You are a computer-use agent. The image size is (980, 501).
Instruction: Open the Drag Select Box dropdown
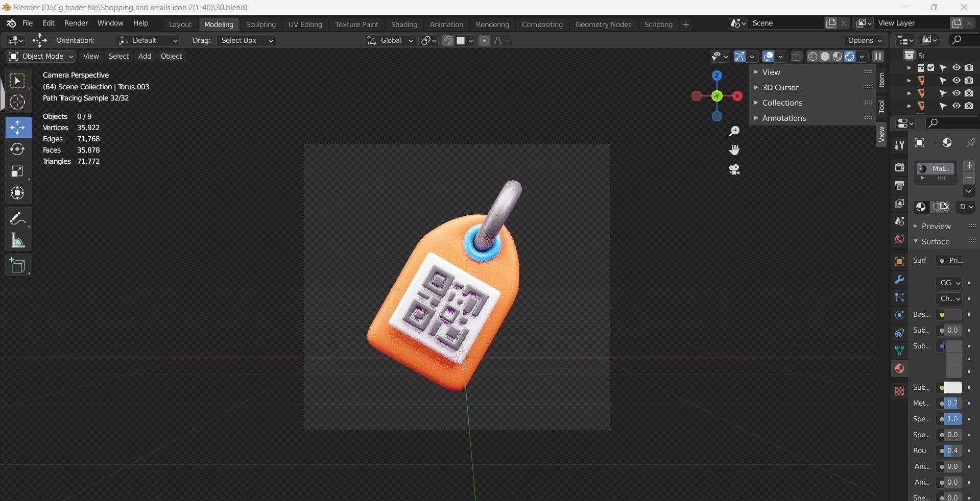pyautogui.click(x=246, y=41)
